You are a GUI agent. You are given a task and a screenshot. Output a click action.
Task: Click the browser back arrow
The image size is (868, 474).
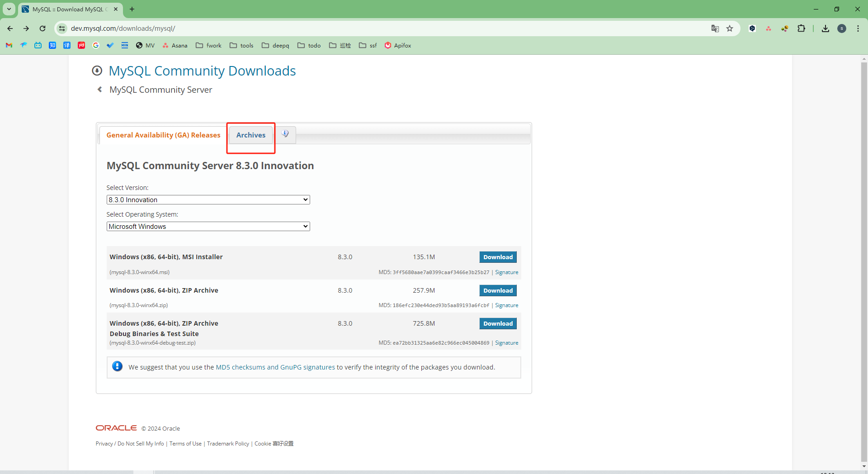point(10,28)
